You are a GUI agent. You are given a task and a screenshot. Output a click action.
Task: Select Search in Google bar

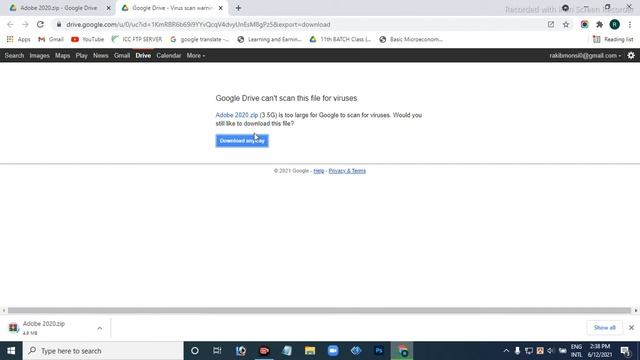point(14,56)
